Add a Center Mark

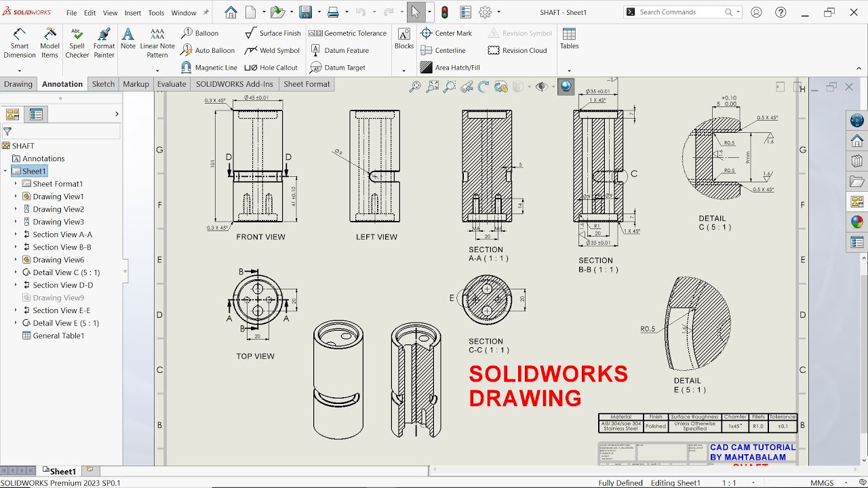tap(446, 33)
